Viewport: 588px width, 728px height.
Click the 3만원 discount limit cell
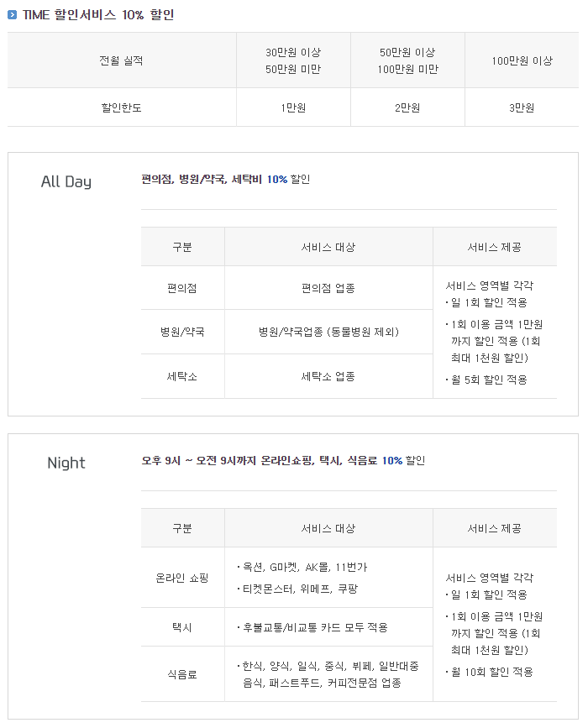point(522,107)
